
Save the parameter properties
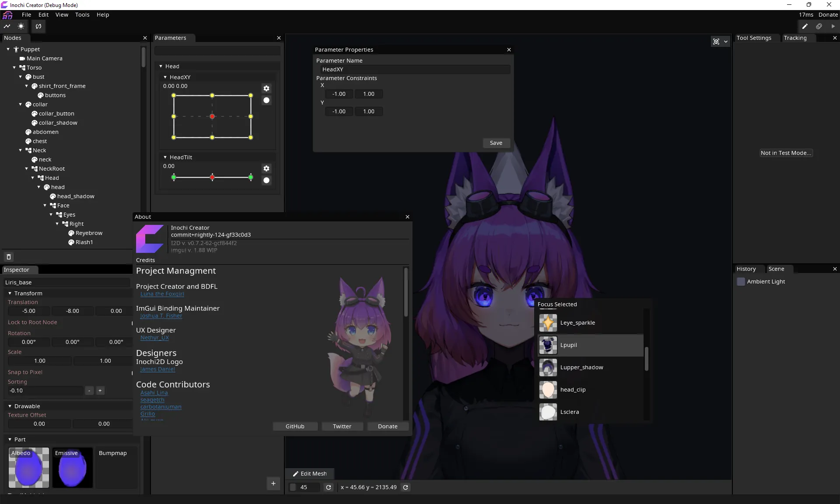pyautogui.click(x=496, y=143)
